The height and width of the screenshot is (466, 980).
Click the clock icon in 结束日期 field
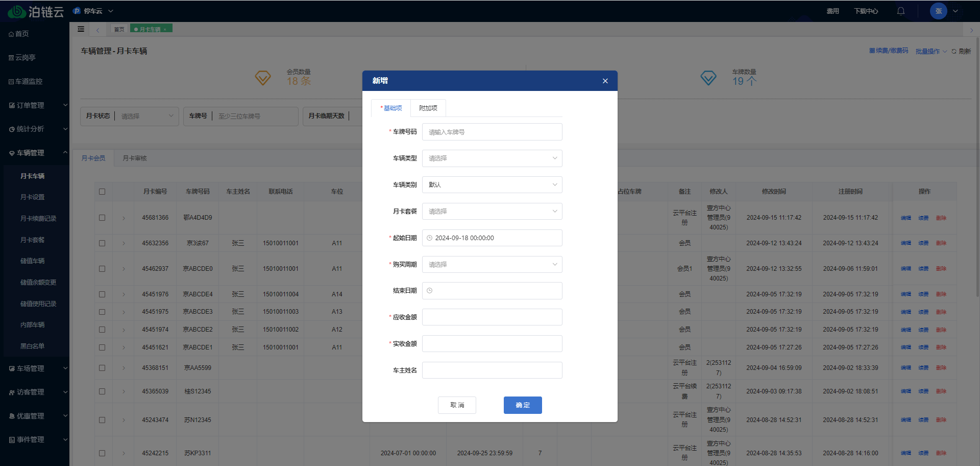point(429,291)
